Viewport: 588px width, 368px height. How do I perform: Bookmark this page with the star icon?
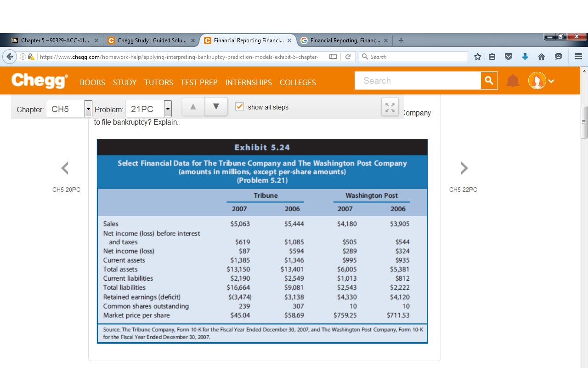(x=477, y=56)
